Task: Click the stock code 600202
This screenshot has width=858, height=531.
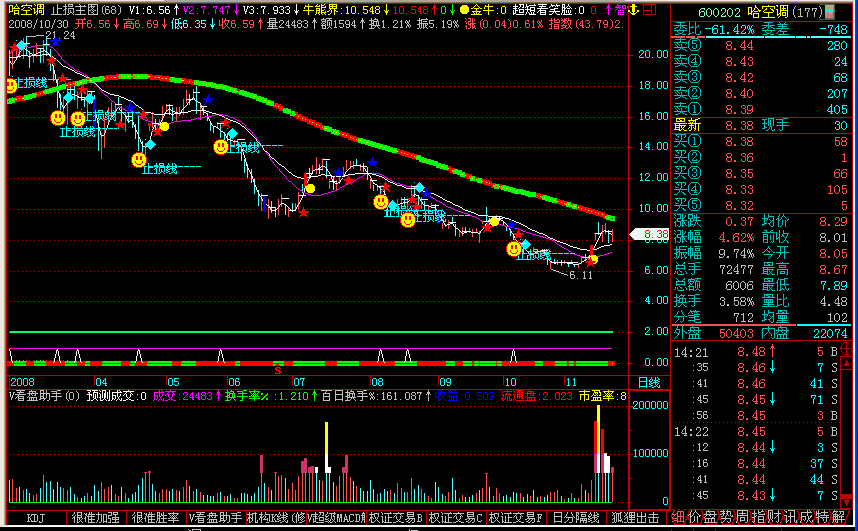Action: (719, 12)
